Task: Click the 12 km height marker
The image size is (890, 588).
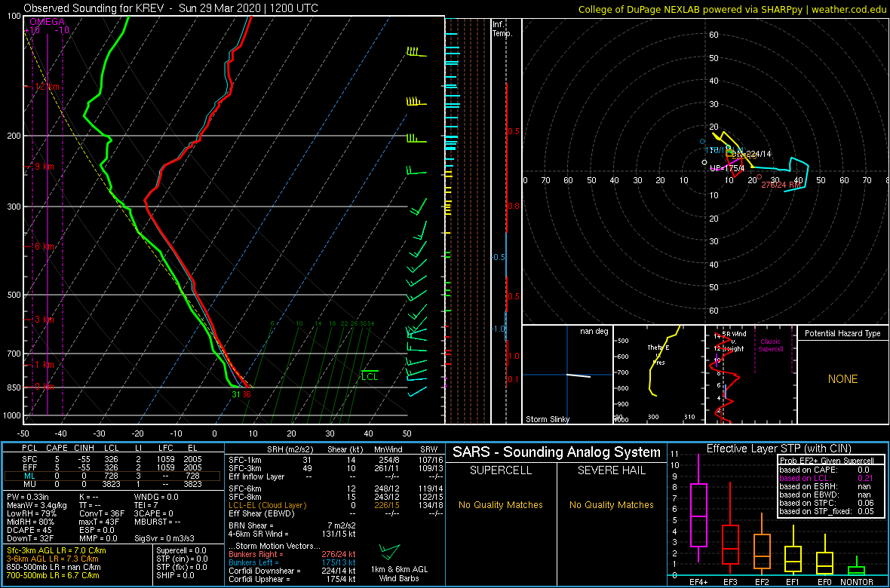Action: point(48,87)
